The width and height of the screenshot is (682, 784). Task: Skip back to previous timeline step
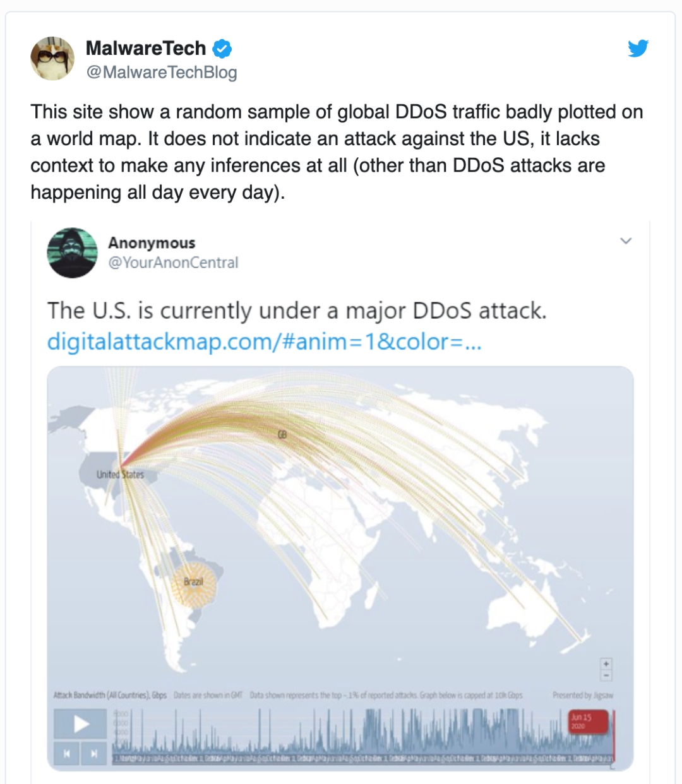[67, 753]
